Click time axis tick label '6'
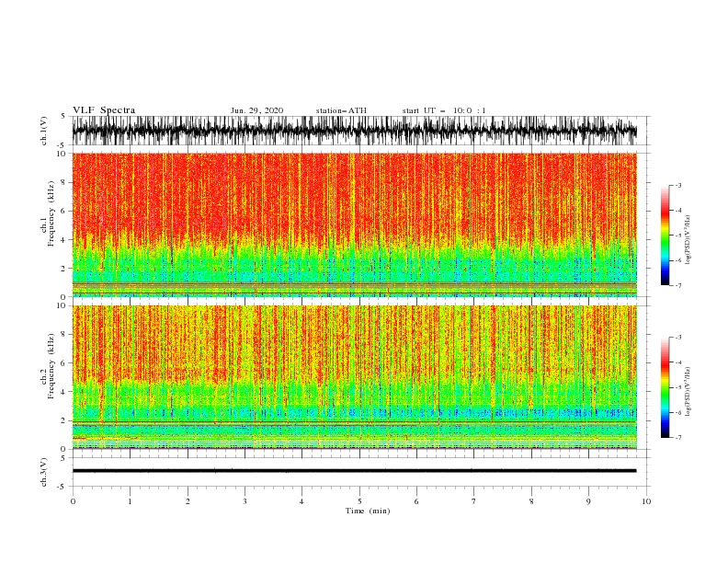The image size is (728, 563). (416, 501)
